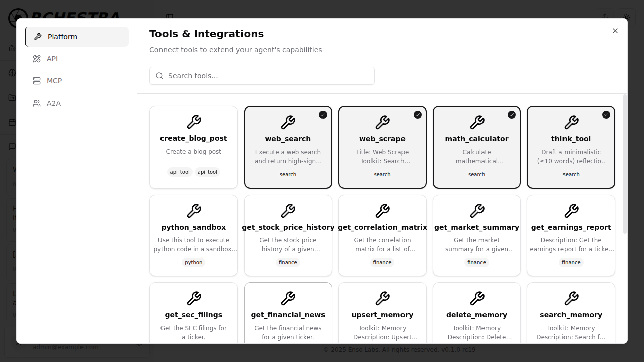Toggle the theme sun icon behind dialog

(627, 17)
